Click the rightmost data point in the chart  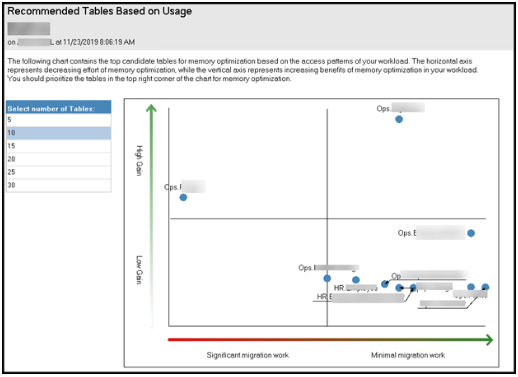coord(485,287)
